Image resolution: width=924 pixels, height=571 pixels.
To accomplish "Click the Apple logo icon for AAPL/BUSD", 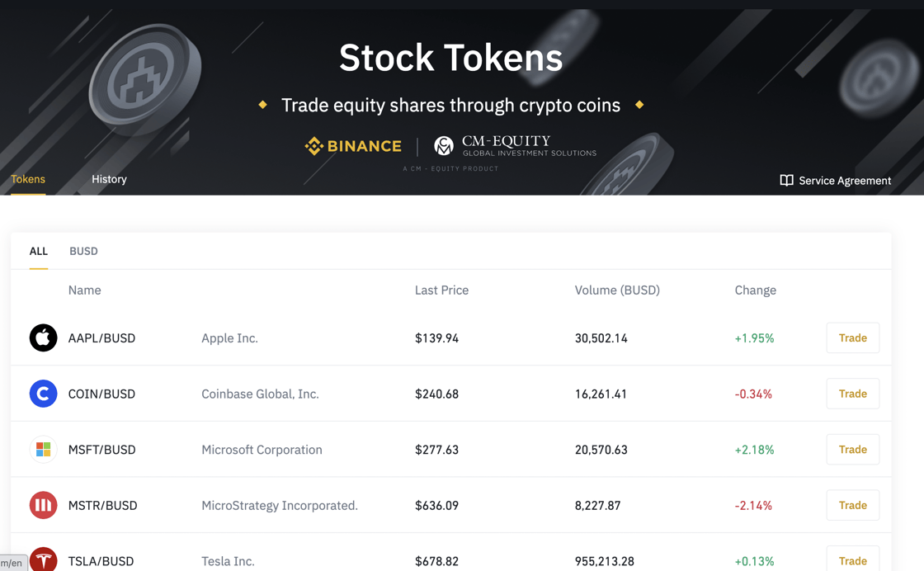I will click(43, 337).
